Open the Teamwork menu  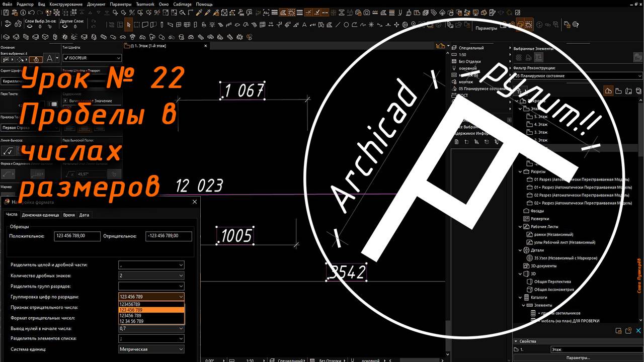[144, 4]
